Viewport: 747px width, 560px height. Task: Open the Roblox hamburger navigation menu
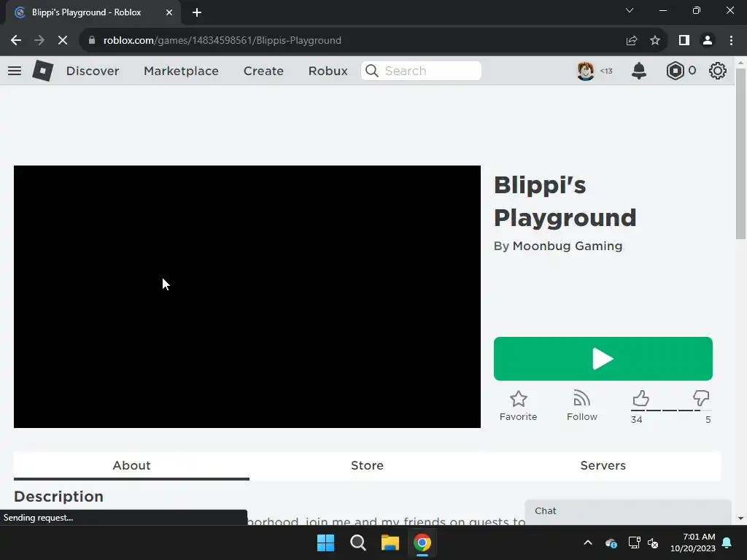pyautogui.click(x=15, y=71)
